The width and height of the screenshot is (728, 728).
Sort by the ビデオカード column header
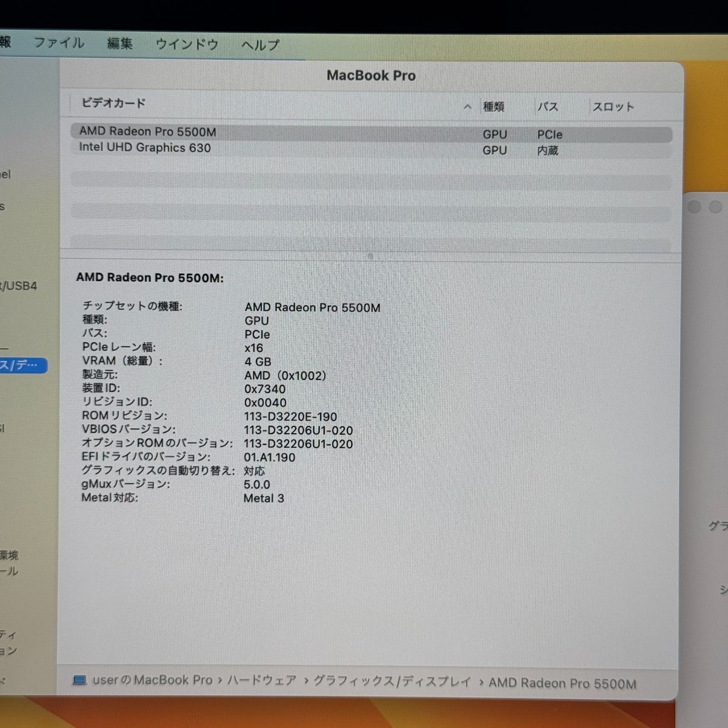click(x=114, y=103)
